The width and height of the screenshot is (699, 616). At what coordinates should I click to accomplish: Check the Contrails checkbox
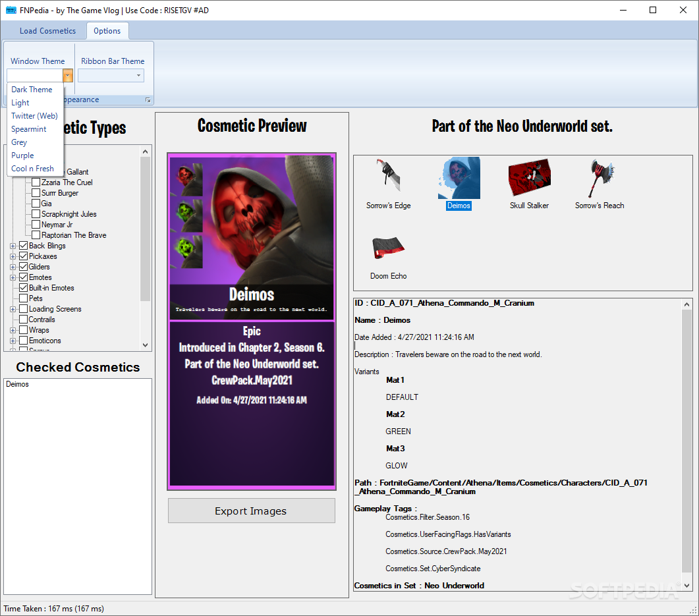(x=24, y=320)
